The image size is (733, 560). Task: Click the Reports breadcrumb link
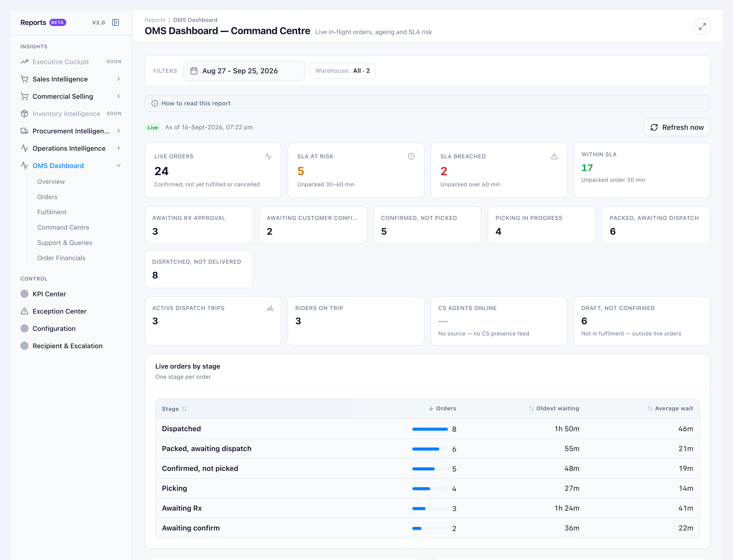pos(155,20)
